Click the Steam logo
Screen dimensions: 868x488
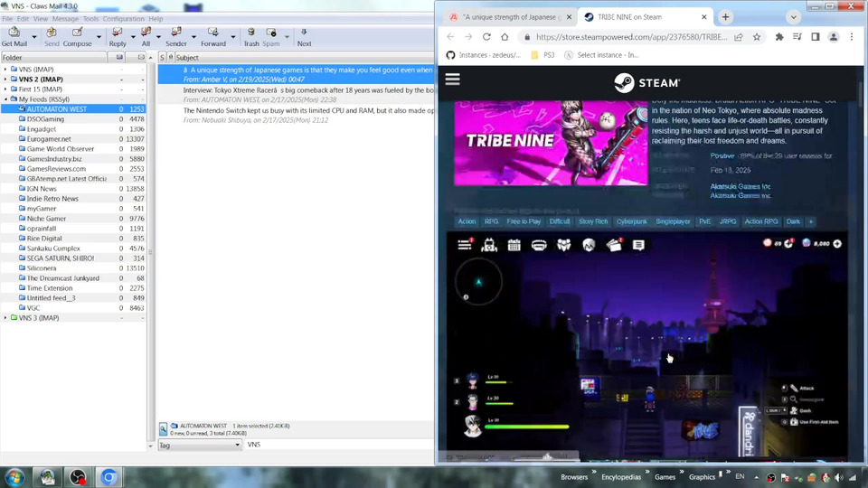(x=646, y=82)
